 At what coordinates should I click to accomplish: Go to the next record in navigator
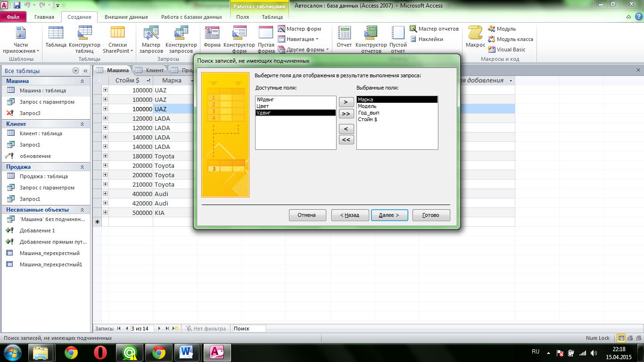click(x=160, y=329)
